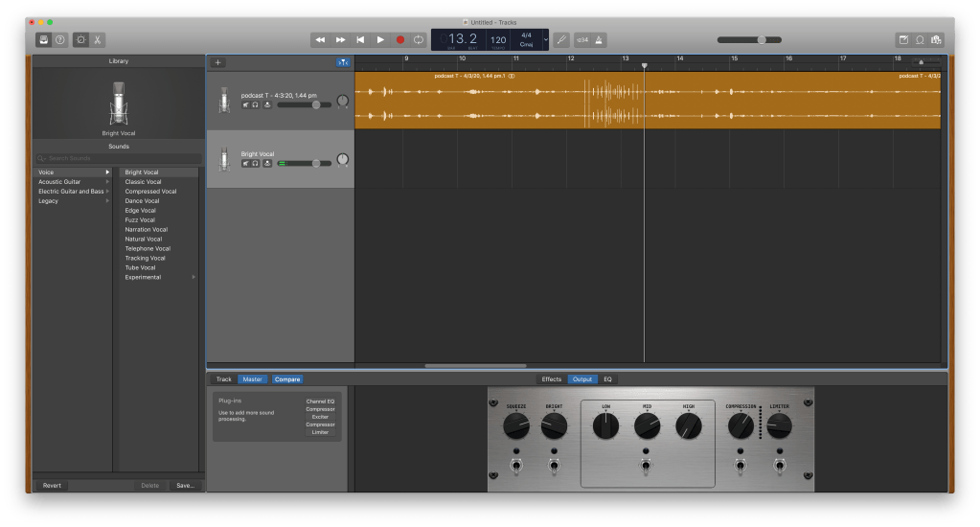Open the Loop Browser
This screenshot has width=980, height=527.
pyautogui.click(x=920, y=39)
